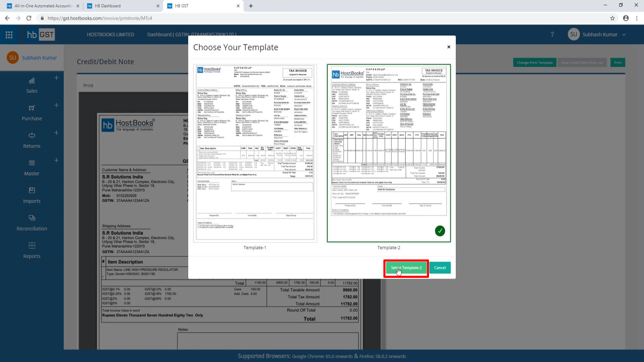644x362 pixels.
Task: Close the Choose Your Template dialog
Action: point(449,47)
